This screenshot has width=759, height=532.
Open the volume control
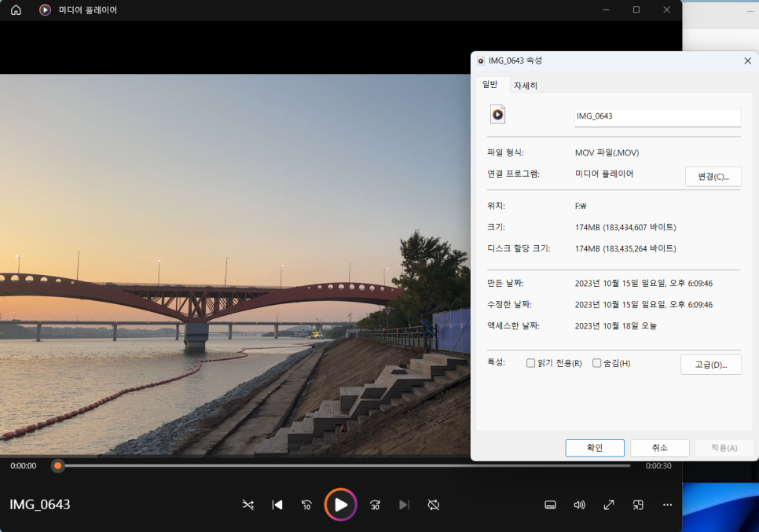click(579, 505)
